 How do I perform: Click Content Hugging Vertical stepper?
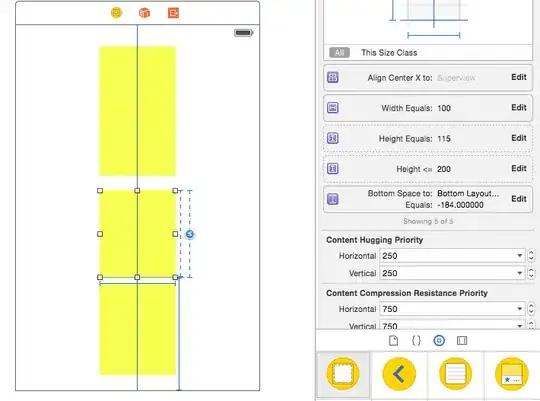(x=531, y=273)
